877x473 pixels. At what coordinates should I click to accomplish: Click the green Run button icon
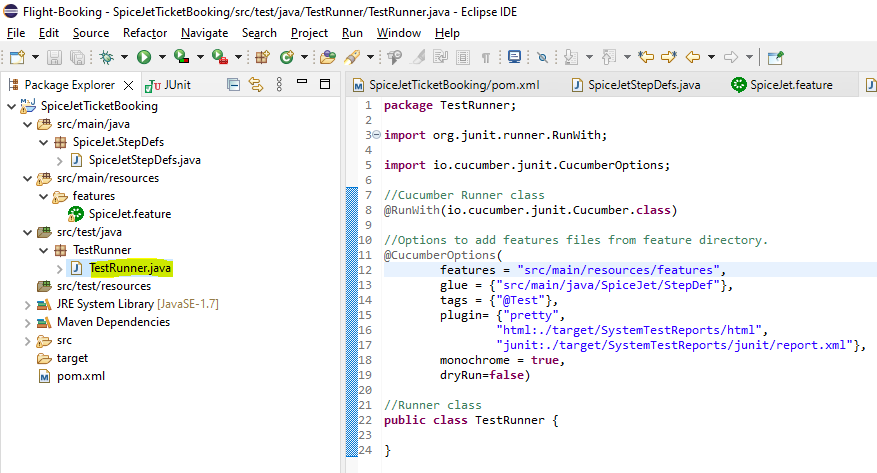tap(144, 57)
